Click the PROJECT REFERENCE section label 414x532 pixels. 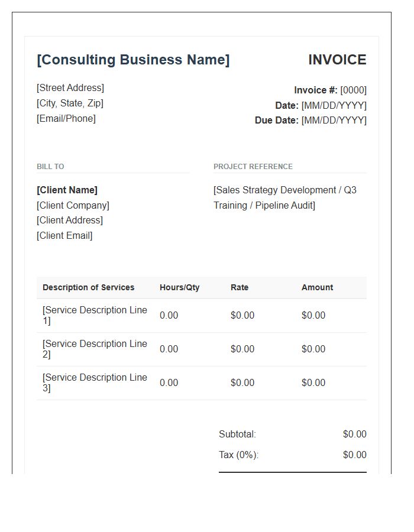coord(253,167)
